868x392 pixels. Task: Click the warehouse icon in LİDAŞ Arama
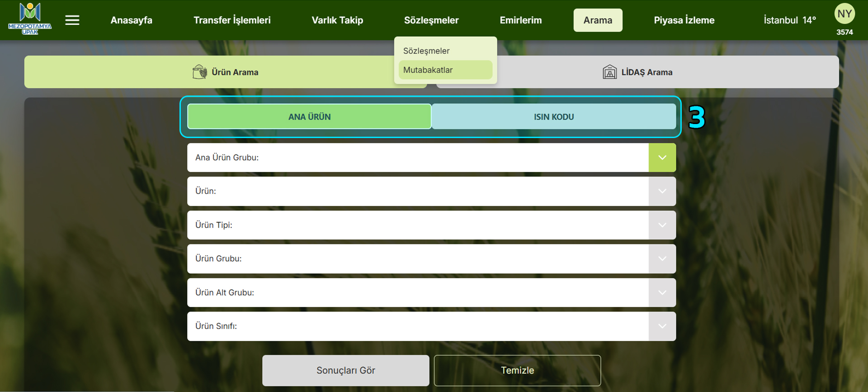[609, 72]
